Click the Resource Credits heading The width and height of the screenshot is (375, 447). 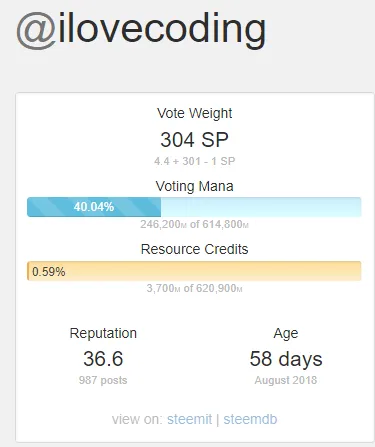[x=194, y=249]
